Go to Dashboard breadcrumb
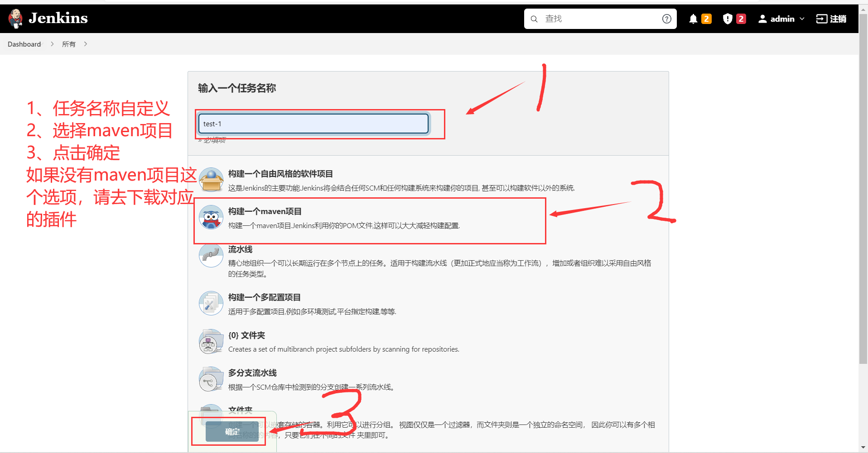Viewport: 868px width, 453px height. click(x=24, y=44)
